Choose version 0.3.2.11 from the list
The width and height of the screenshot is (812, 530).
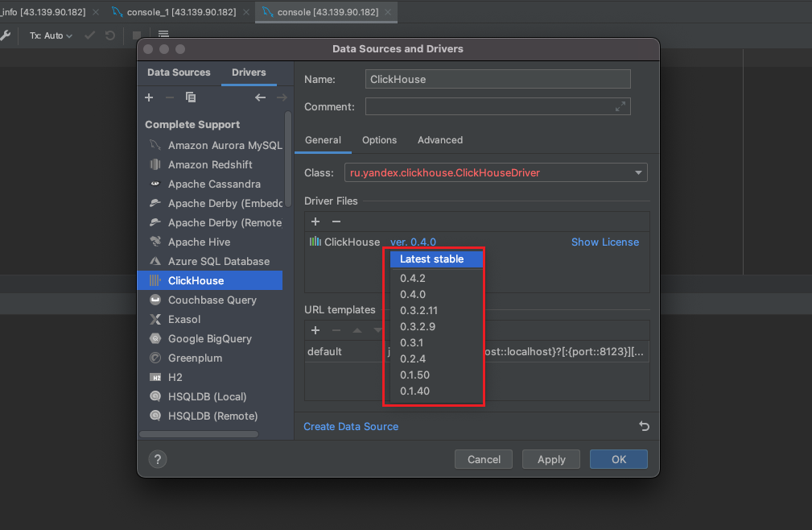pyautogui.click(x=436, y=310)
